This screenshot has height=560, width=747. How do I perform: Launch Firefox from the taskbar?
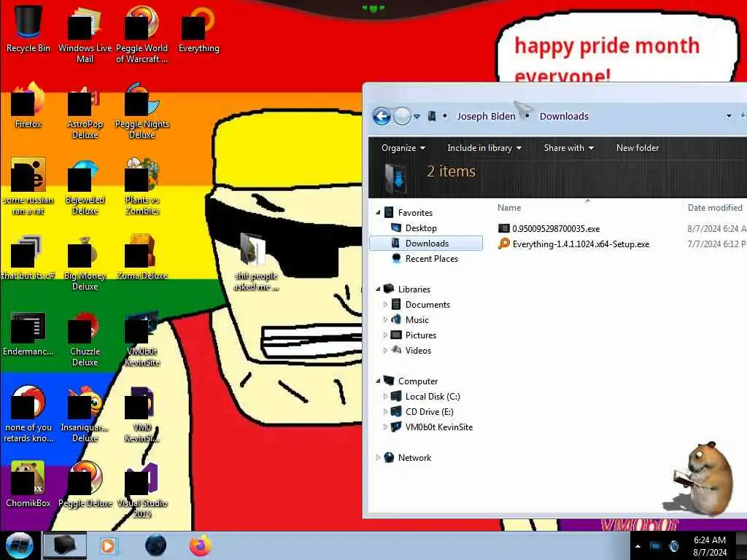201,545
